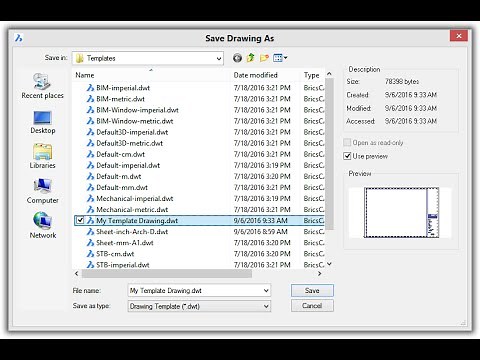Click the horizontal scrollbar right arrow
The width and height of the screenshot is (480, 360).
[x=319, y=274]
